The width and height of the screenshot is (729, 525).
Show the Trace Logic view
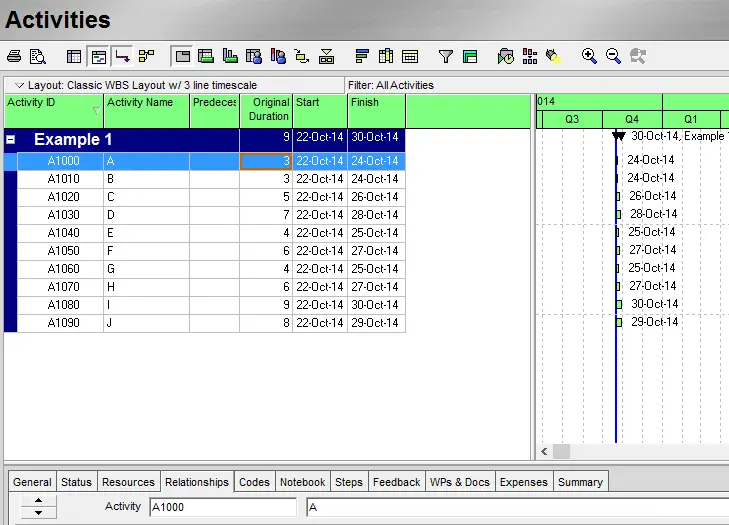[302, 57]
